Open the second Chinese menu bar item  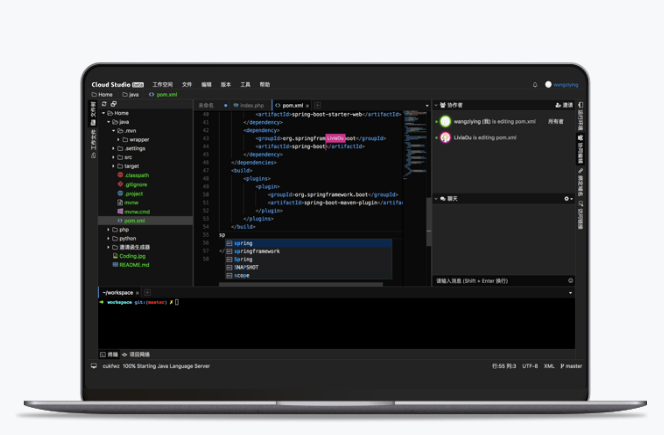click(187, 85)
